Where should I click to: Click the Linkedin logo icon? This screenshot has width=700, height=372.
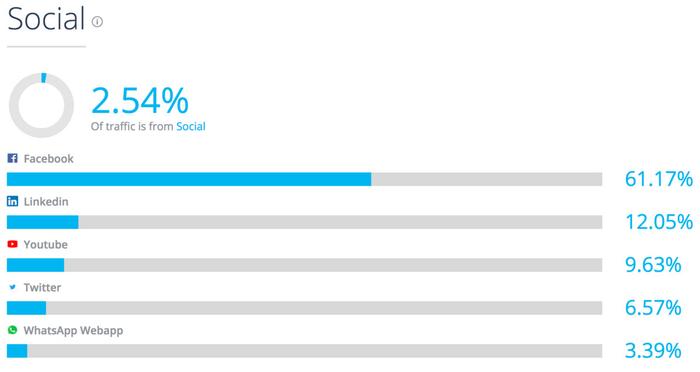12,201
